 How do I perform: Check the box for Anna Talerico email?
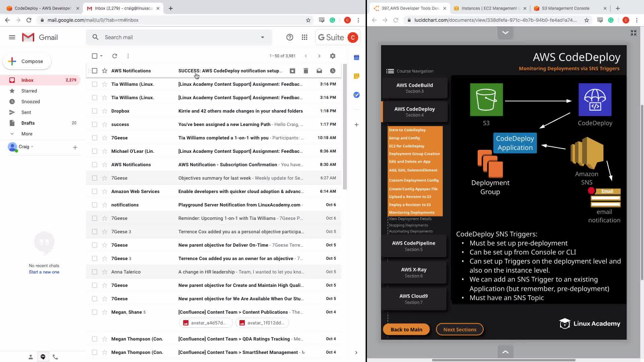pyautogui.click(x=95, y=272)
